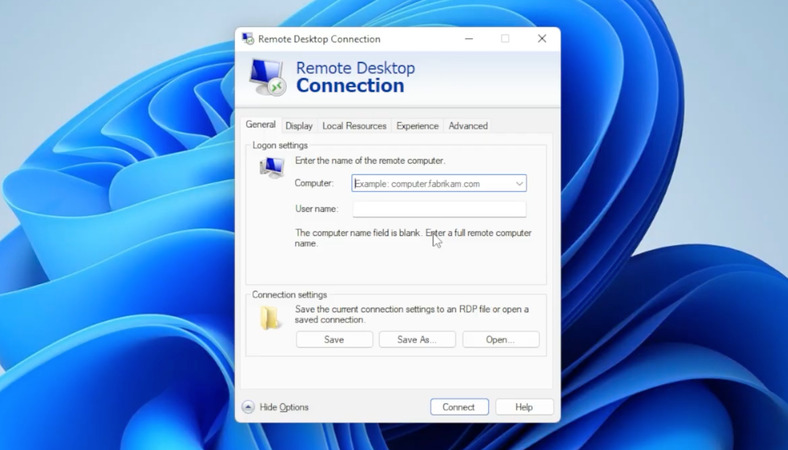This screenshot has width=788, height=450.
Task: Open the Experience tab
Action: point(417,126)
